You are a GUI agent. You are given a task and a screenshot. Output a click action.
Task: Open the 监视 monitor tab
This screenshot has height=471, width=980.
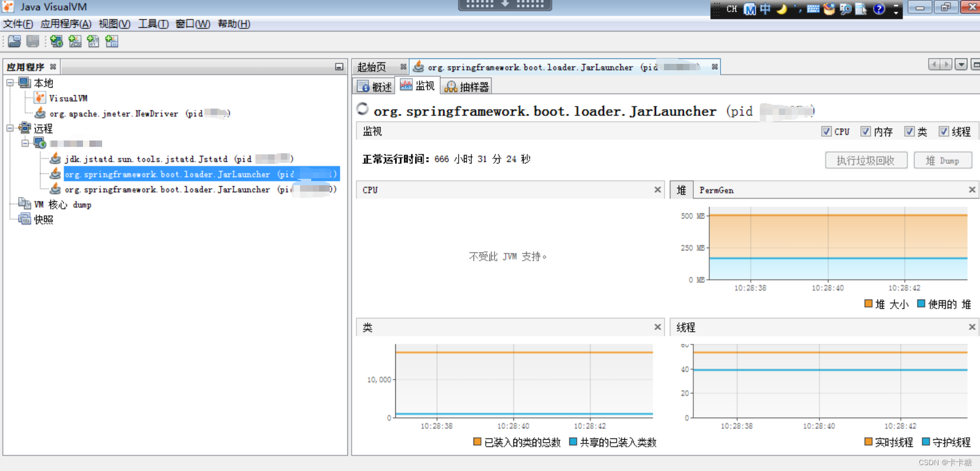(x=418, y=86)
